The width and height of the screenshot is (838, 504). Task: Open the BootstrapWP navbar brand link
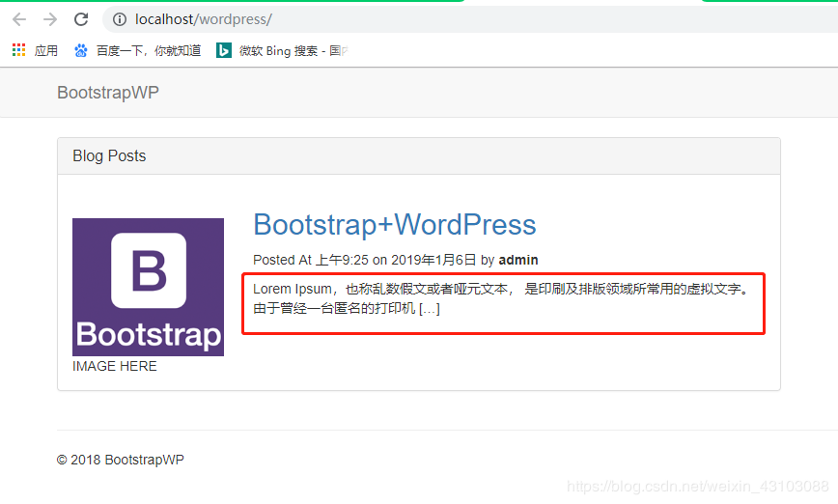coord(108,93)
